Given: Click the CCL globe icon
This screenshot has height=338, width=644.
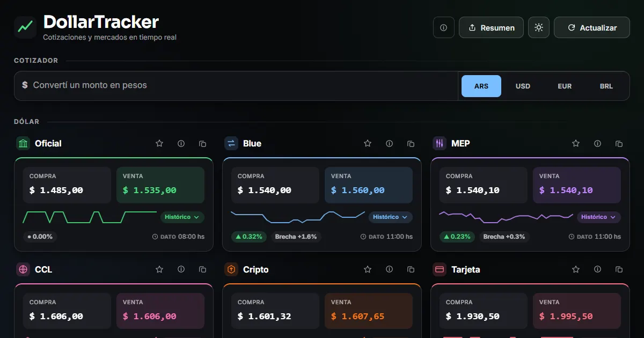Looking at the screenshot, I should point(23,269).
